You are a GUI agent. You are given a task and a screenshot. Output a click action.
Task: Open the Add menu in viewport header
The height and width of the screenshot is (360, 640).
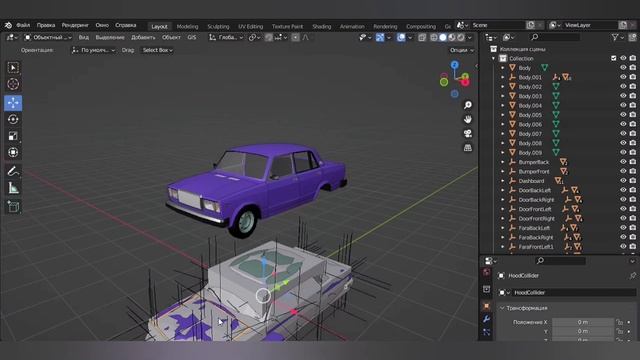(143, 38)
